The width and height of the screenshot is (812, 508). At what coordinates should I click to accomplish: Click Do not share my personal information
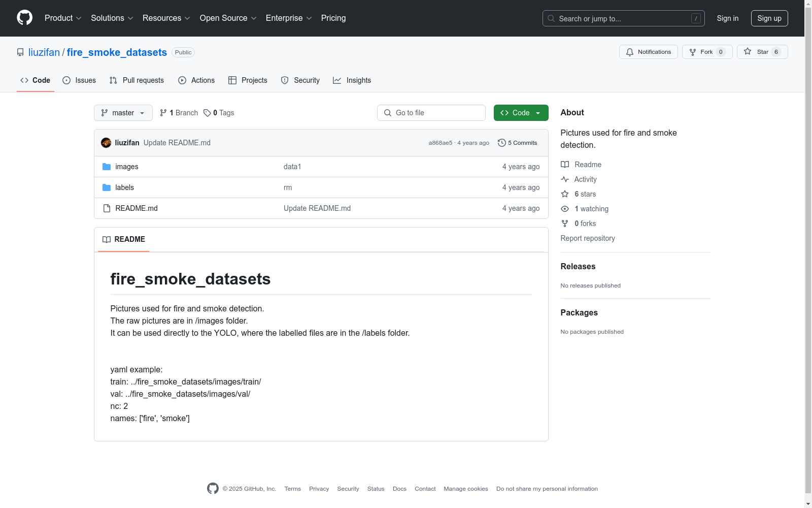tap(547, 489)
